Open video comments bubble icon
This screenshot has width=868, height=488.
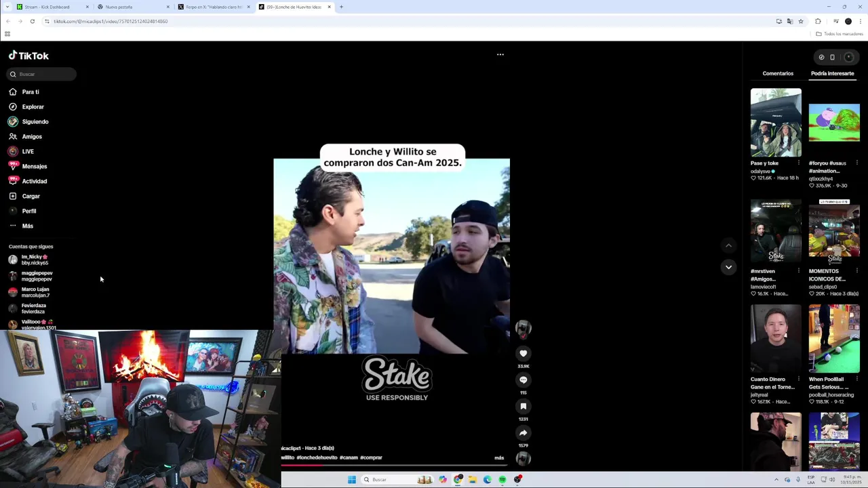click(523, 380)
